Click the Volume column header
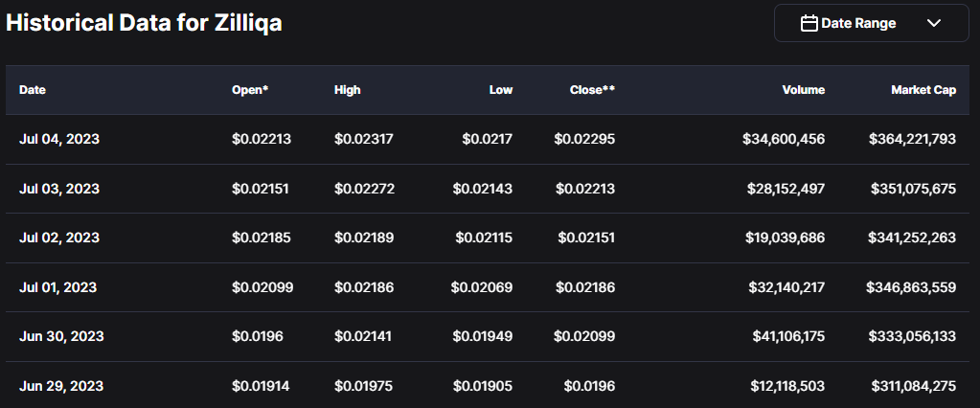This screenshot has height=408, width=980. 803,90
